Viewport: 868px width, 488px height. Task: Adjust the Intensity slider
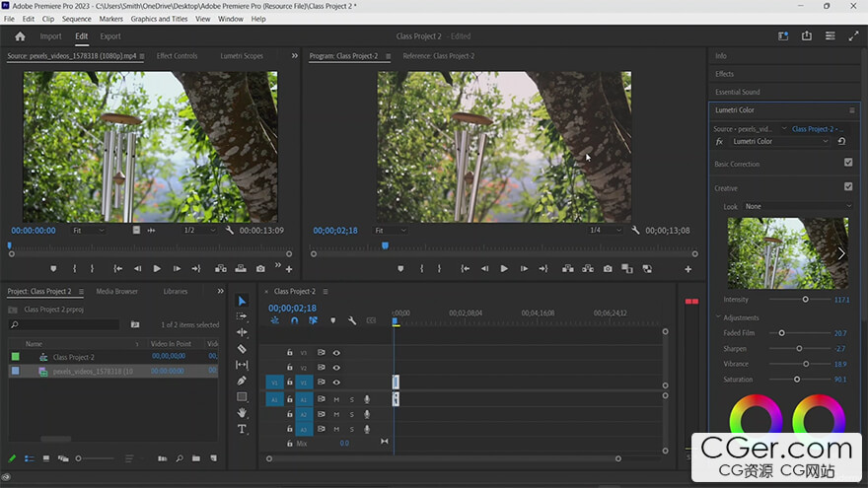tap(806, 300)
